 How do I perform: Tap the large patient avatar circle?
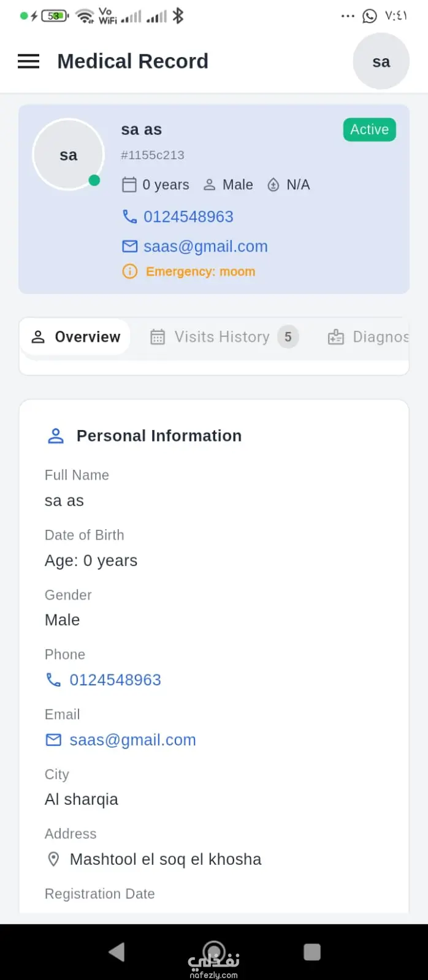pos(68,154)
